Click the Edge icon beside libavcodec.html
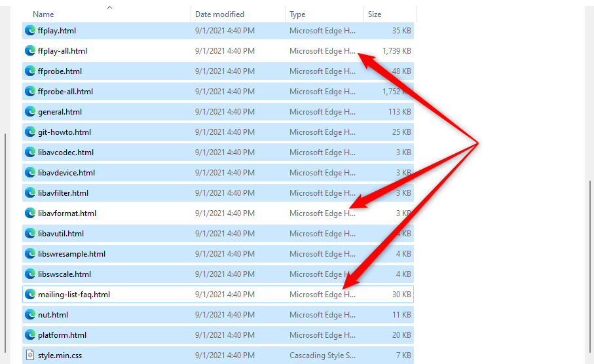Image resolution: width=594 pixels, height=364 pixels. pos(30,153)
